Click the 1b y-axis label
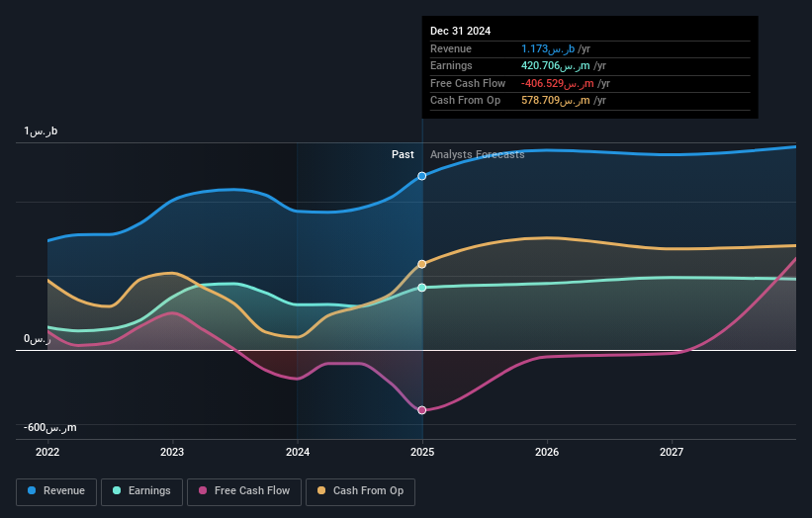812x518 pixels. tap(41, 130)
